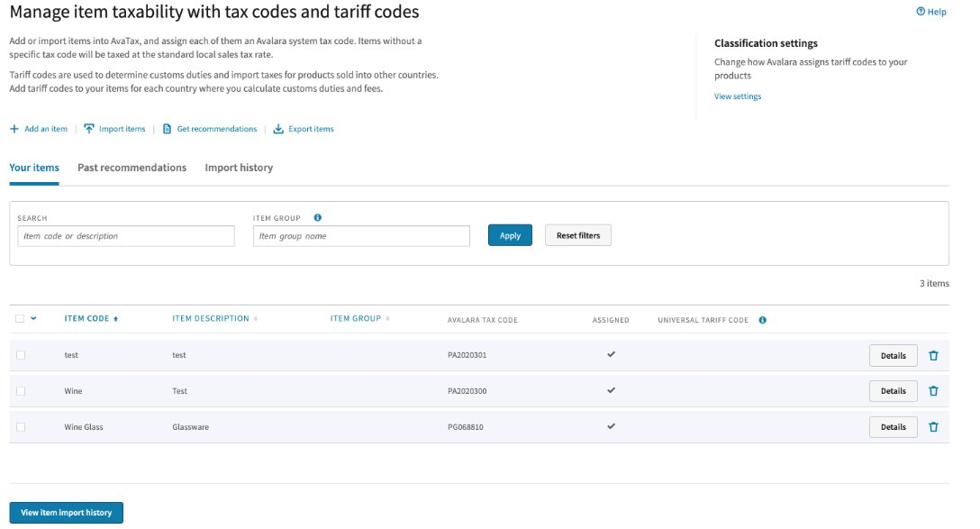
Task: Open the Past recommendations tab
Action: click(x=132, y=168)
